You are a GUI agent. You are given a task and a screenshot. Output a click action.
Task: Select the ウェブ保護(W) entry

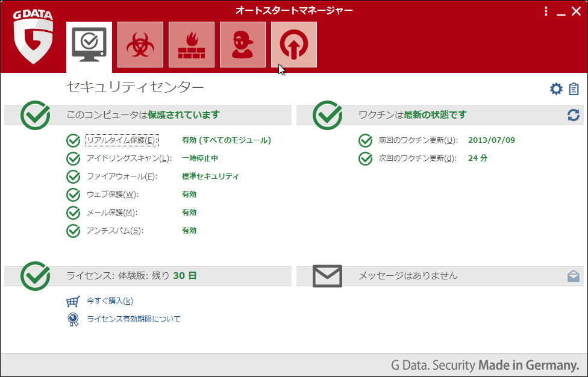click(x=113, y=194)
